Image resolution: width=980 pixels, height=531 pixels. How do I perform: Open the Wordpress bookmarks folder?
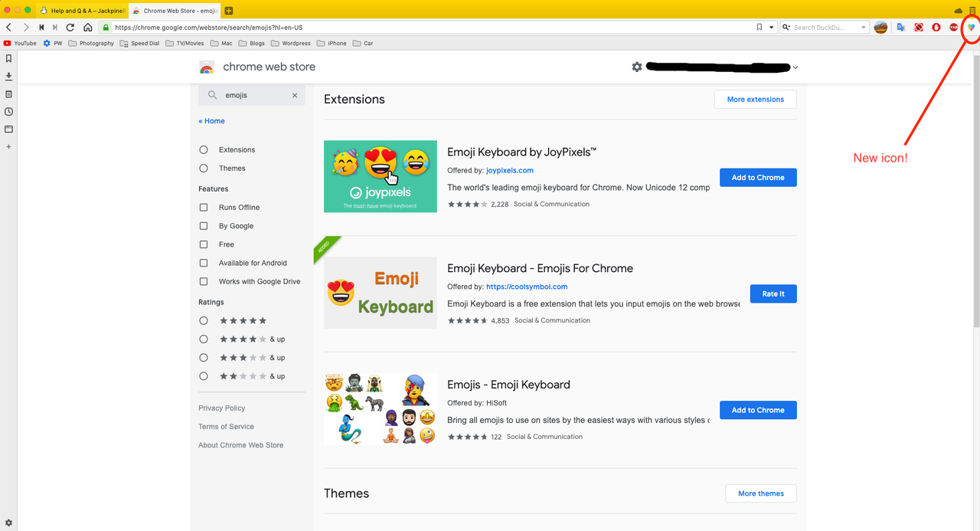pos(290,44)
